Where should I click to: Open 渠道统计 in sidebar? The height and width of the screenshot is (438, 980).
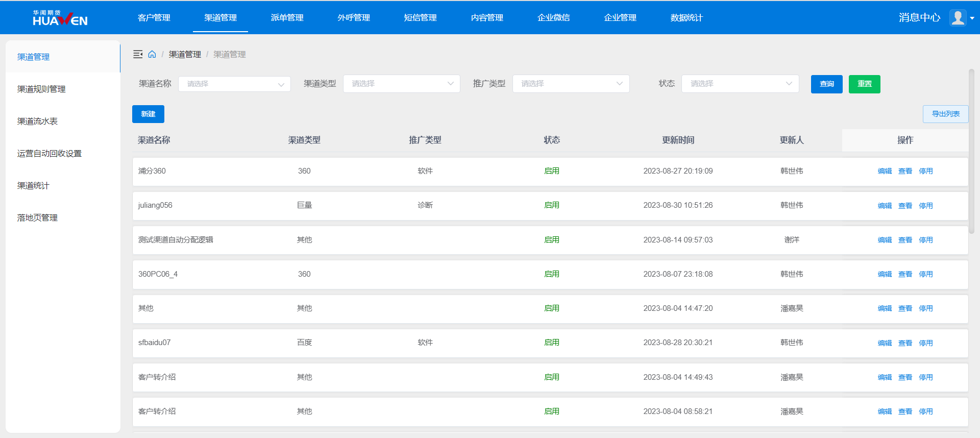point(63,185)
